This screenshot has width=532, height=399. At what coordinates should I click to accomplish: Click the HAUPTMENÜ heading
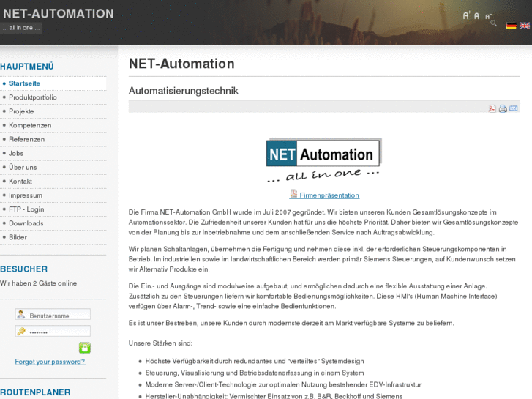[27, 67]
